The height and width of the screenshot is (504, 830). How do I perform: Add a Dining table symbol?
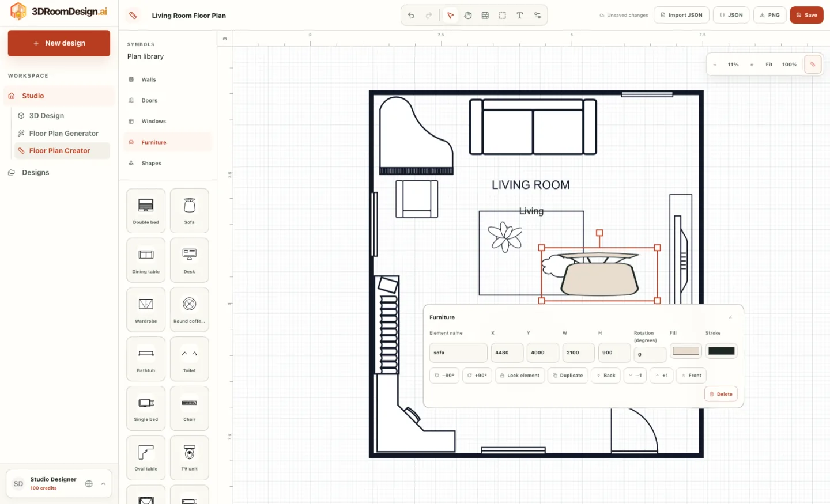146,260
